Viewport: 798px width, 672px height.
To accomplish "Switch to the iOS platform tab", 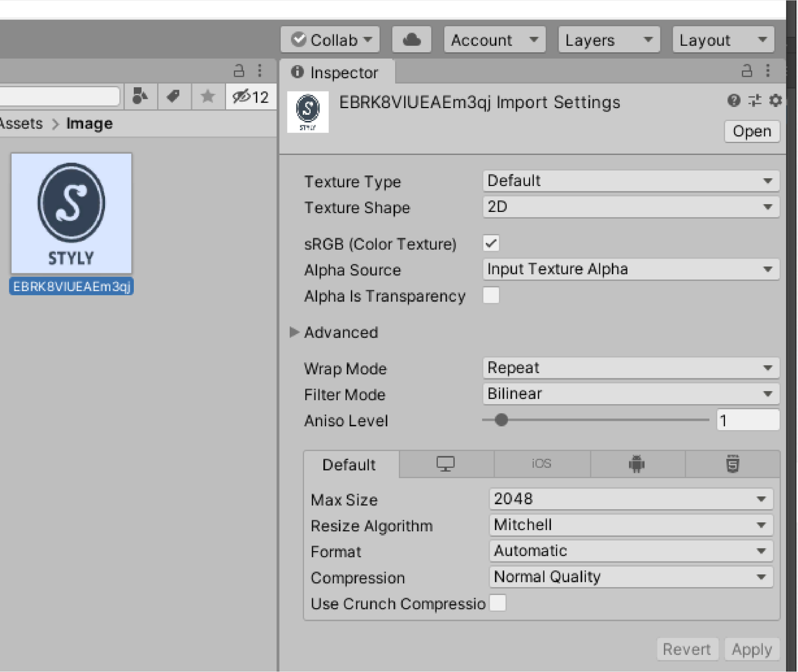I will (x=541, y=464).
